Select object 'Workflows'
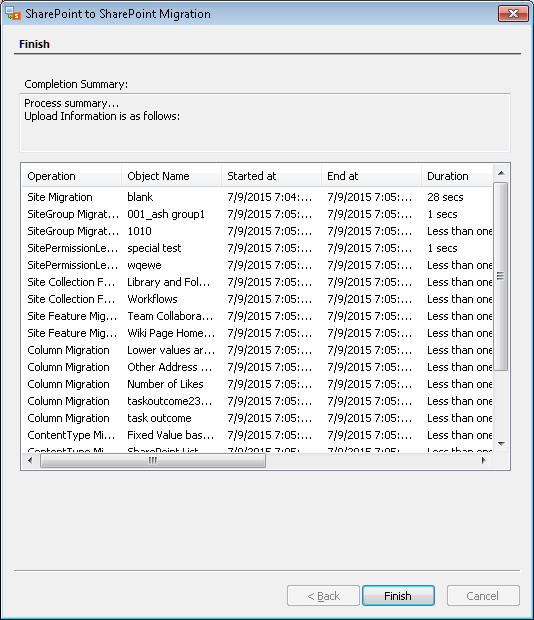534x620 pixels. 152,299
